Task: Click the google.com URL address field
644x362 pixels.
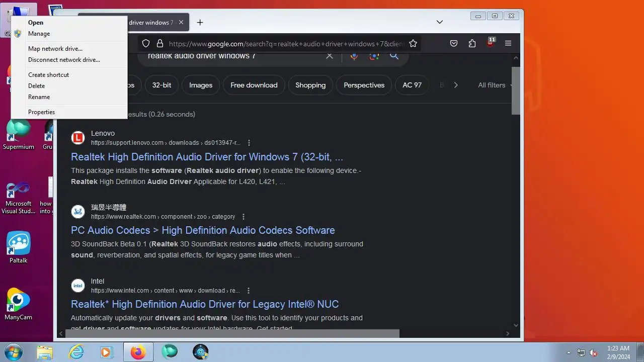Action: click(286, 44)
